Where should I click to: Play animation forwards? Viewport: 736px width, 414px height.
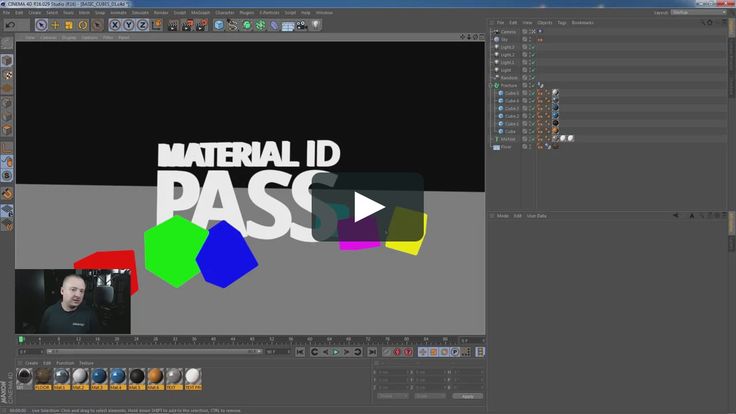336,352
